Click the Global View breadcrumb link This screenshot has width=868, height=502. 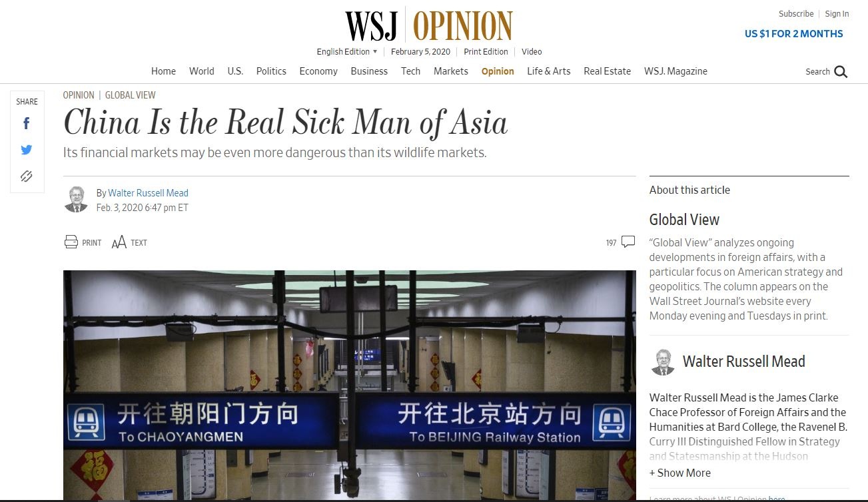click(131, 95)
